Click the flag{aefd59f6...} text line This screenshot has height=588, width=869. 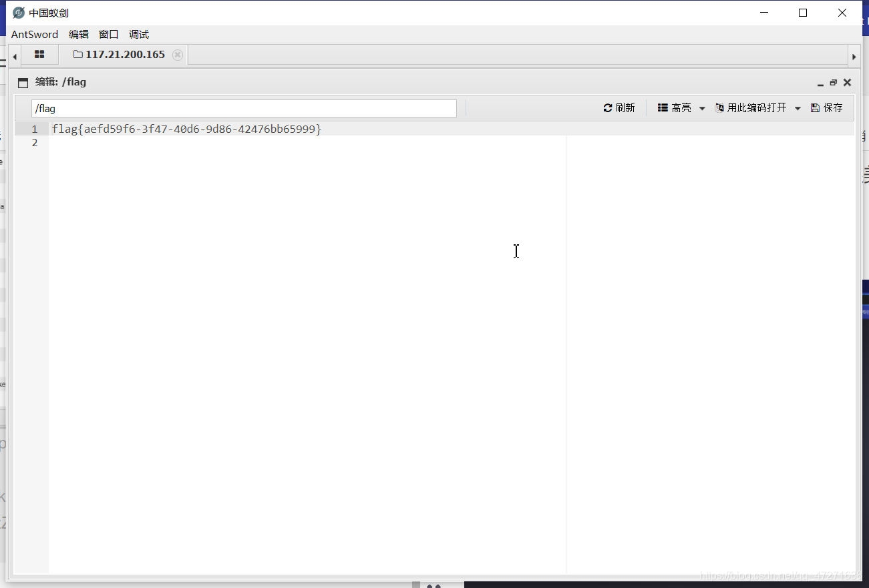coord(187,129)
